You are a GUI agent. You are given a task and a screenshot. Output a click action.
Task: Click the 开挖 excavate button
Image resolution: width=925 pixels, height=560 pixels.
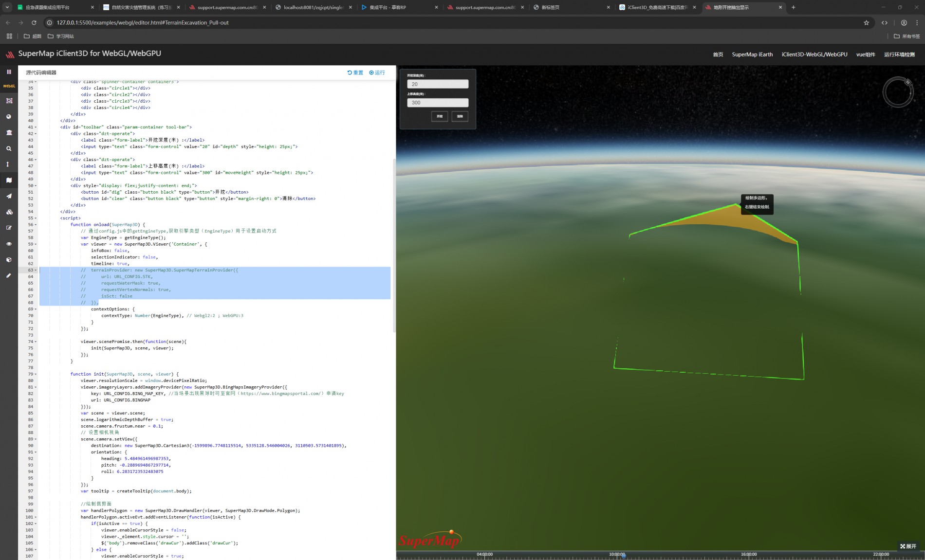point(440,116)
